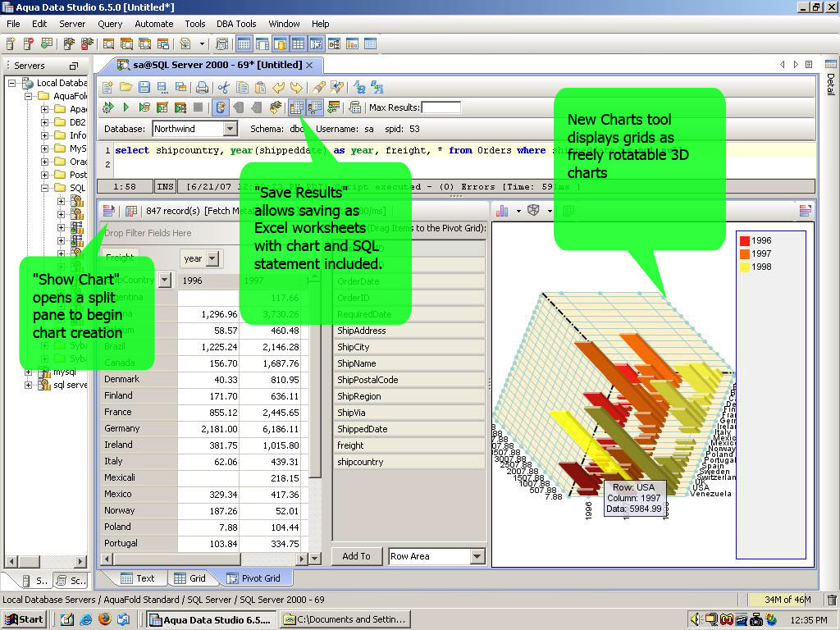Screen dimensions: 840x630
Task: Click the yellow 1998 legend swatch
Action: (745, 267)
